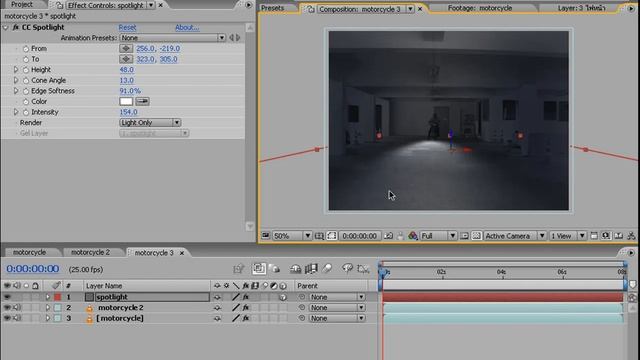
Task: Hide the motorcycle 2 layer eye
Action: 7,307
